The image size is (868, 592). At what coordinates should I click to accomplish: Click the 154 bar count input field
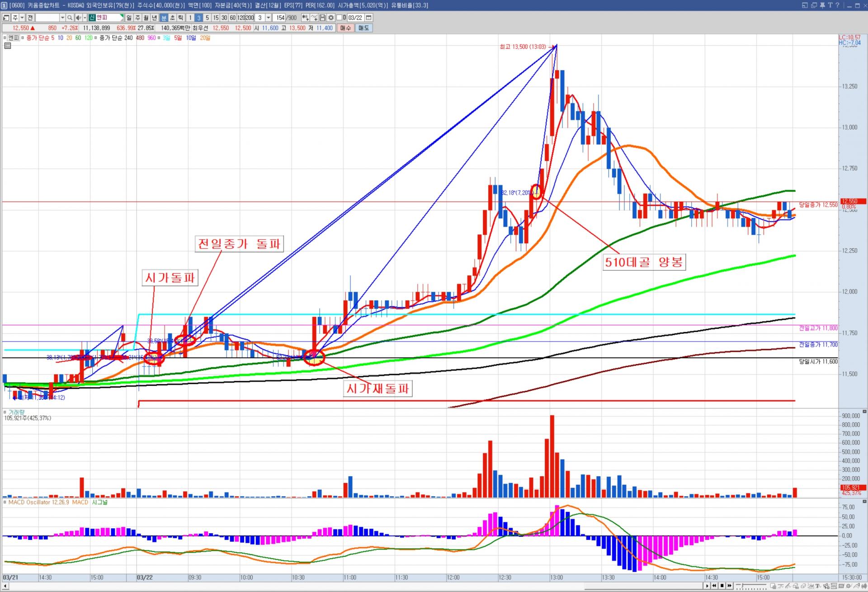pyautogui.click(x=280, y=18)
